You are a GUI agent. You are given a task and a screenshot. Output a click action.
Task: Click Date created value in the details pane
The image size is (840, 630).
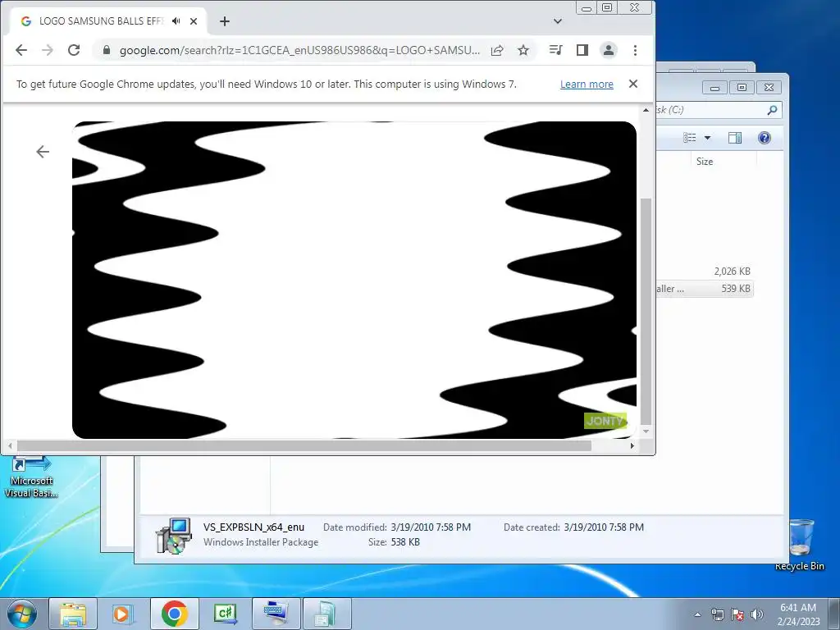point(604,527)
